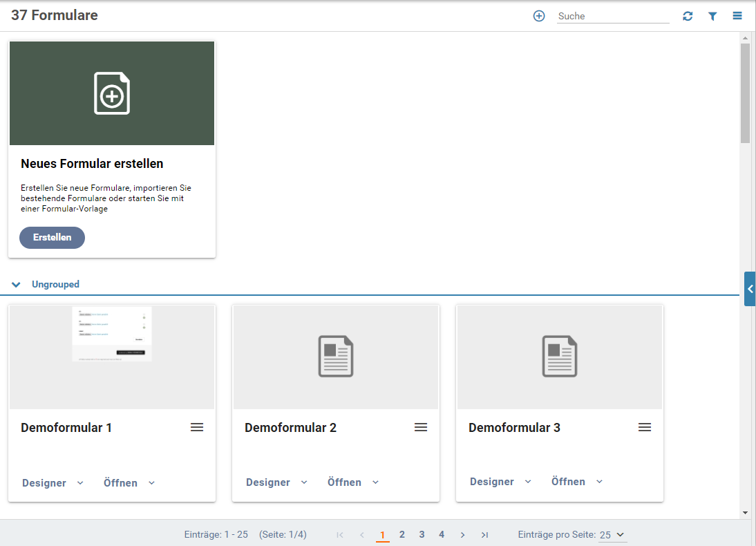
Task: Click the new form document icon tile
Action: 112,93
